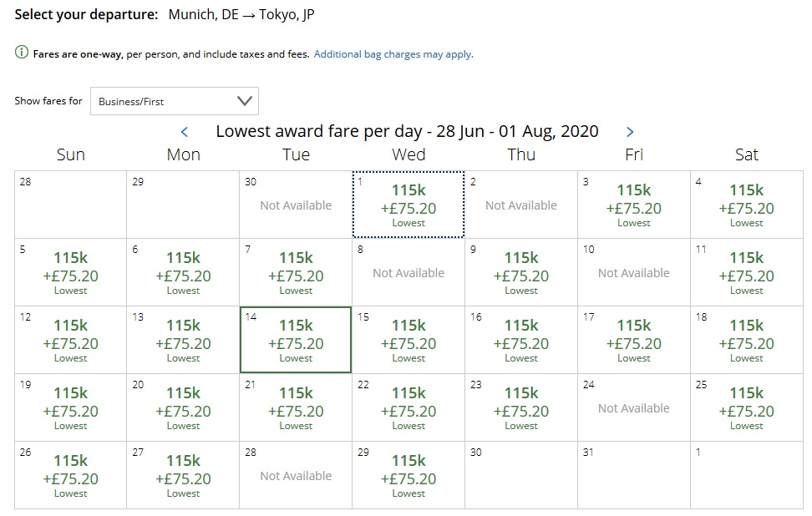Pick the Thursday 9th fare cell
Image resolution: width=812 pixels, height=516 pixels.
(521, 272)
